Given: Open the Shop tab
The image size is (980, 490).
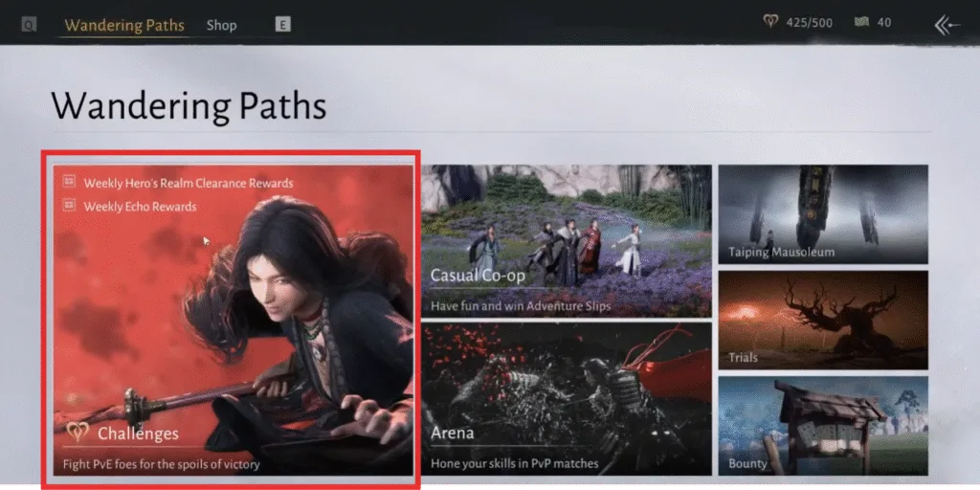Looking at the screenshot, I should coord(221,25).
